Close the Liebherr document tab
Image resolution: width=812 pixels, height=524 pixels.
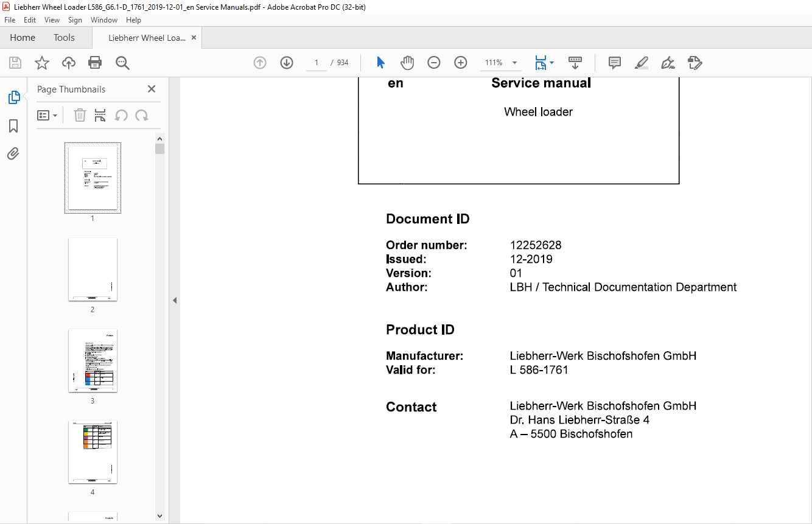pos(194,38)
